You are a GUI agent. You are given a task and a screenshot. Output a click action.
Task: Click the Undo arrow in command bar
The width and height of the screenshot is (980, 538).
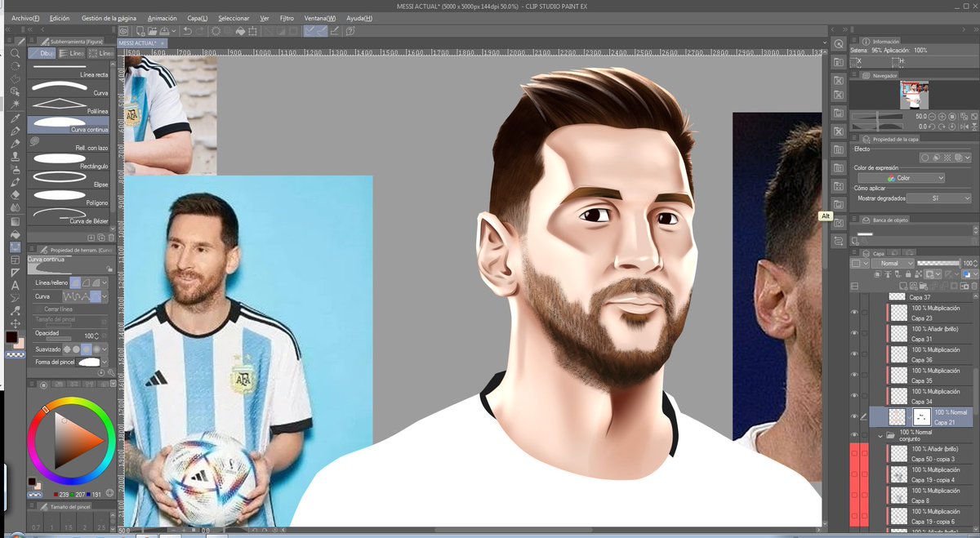pos(187,31)
